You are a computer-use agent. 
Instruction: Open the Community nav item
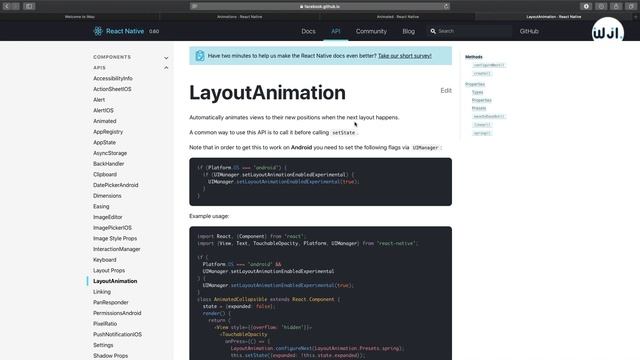371,31
